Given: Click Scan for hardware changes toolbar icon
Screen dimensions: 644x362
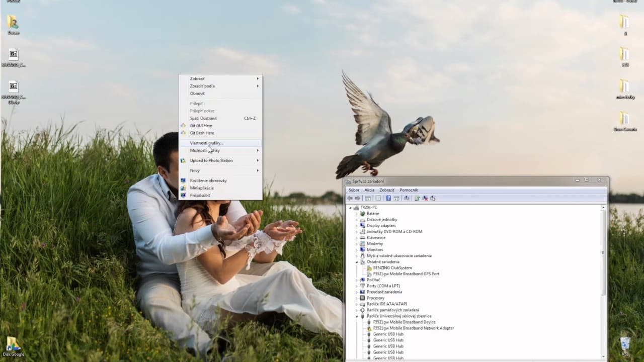Looking at the screenshot, I should pos(407,198).
